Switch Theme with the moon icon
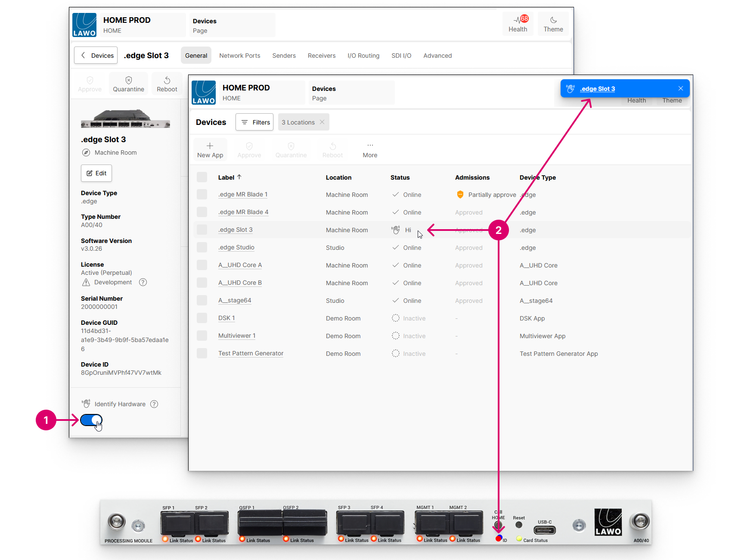732x560 pixels. (553, 20)
